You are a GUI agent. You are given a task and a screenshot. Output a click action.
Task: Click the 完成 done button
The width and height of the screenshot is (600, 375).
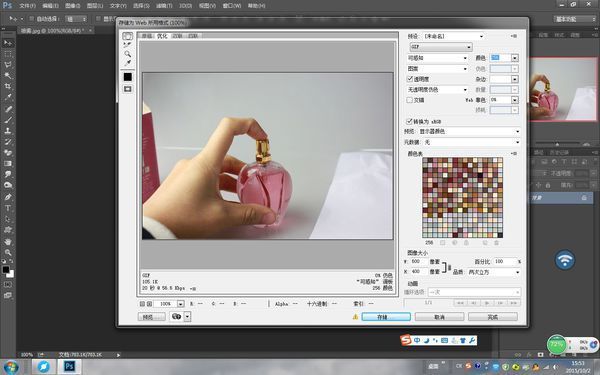coord(493,317)
